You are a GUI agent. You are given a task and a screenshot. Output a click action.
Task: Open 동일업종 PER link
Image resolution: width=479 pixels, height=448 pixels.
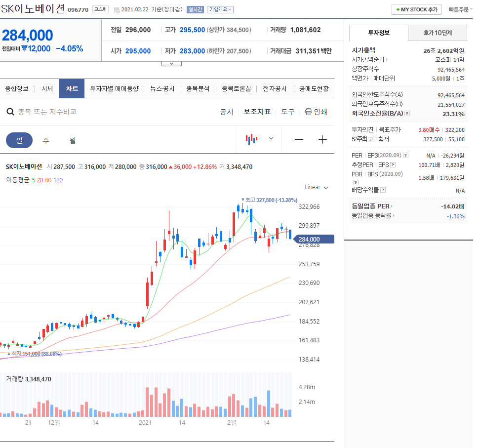[370, 206]
